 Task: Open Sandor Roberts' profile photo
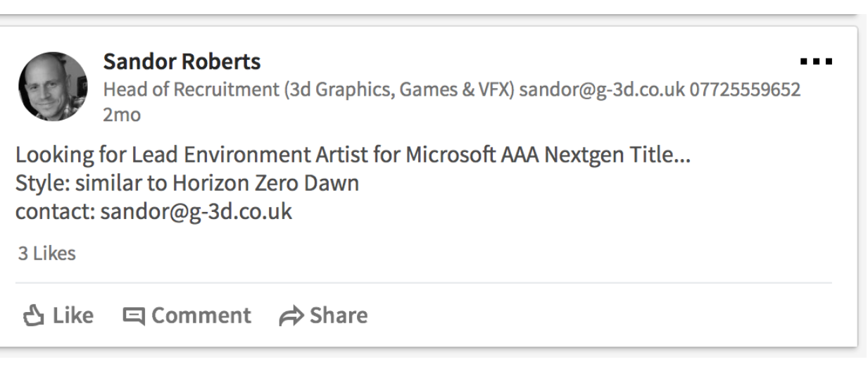click(x=54, y=87)
